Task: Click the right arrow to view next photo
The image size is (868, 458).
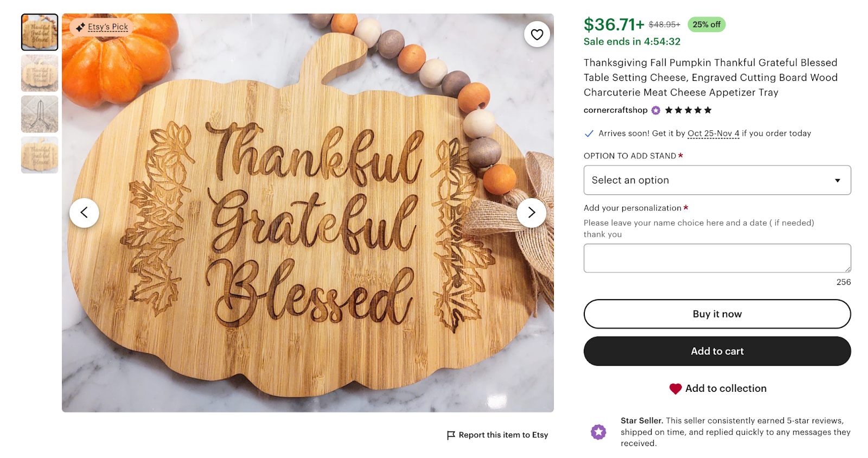Action: (532, 213)
